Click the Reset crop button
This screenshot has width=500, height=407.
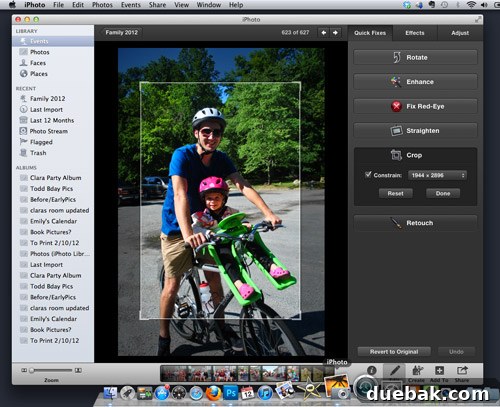pos(396,193)
